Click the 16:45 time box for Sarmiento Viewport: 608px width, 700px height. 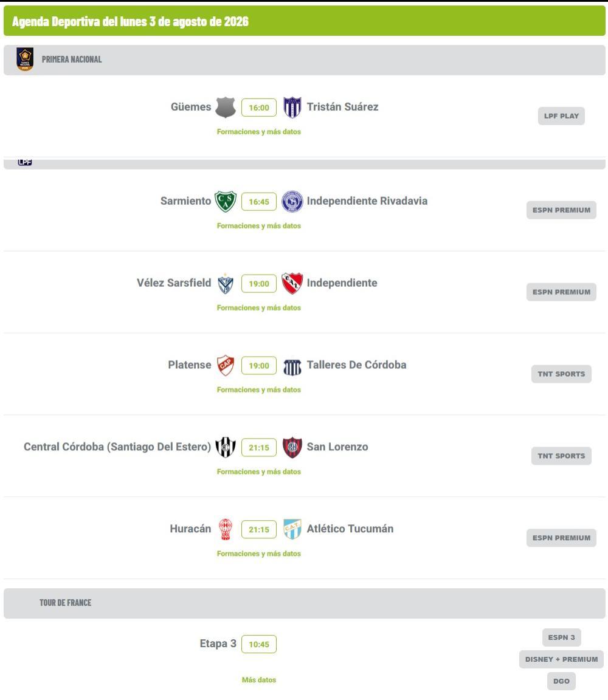[x=258, y=202]
